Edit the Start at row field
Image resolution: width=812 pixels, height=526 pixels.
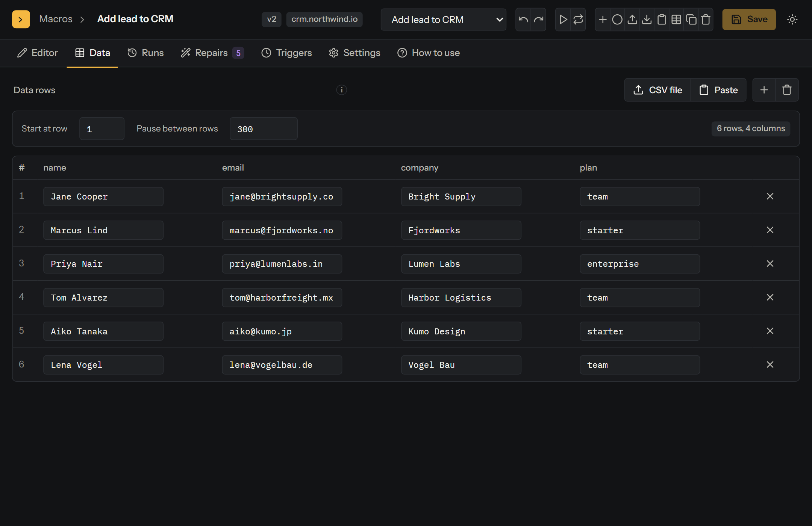102,129
